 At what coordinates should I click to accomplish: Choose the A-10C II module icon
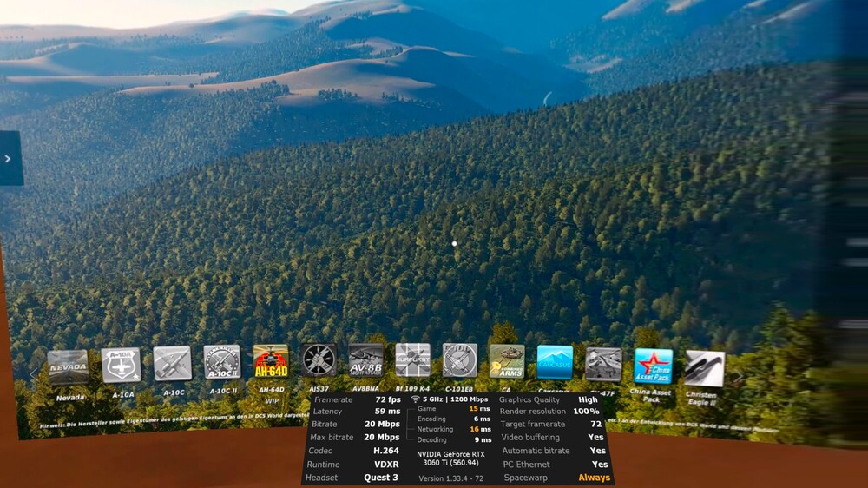pos(222,362)
